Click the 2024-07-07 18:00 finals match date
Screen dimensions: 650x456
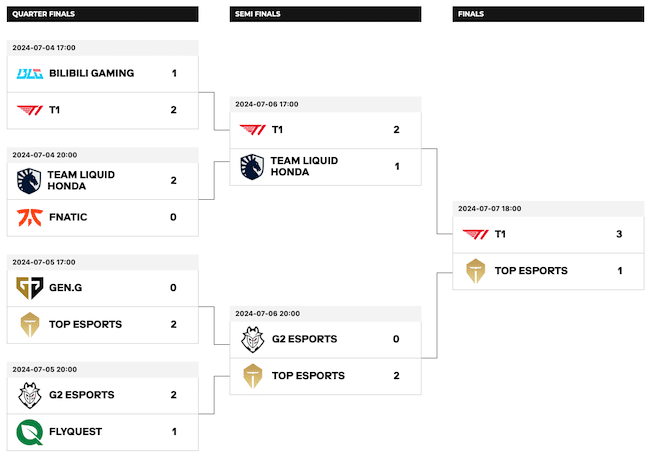[x=490, y=209]
